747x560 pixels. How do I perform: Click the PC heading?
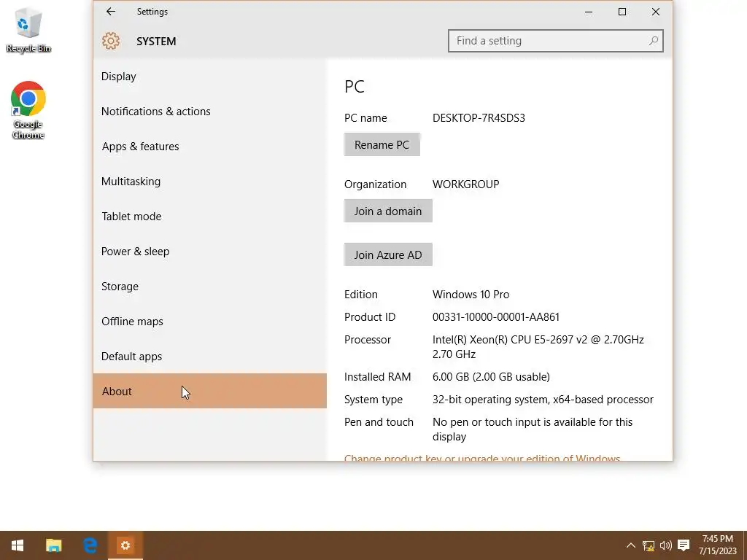(x=355, y=87)
